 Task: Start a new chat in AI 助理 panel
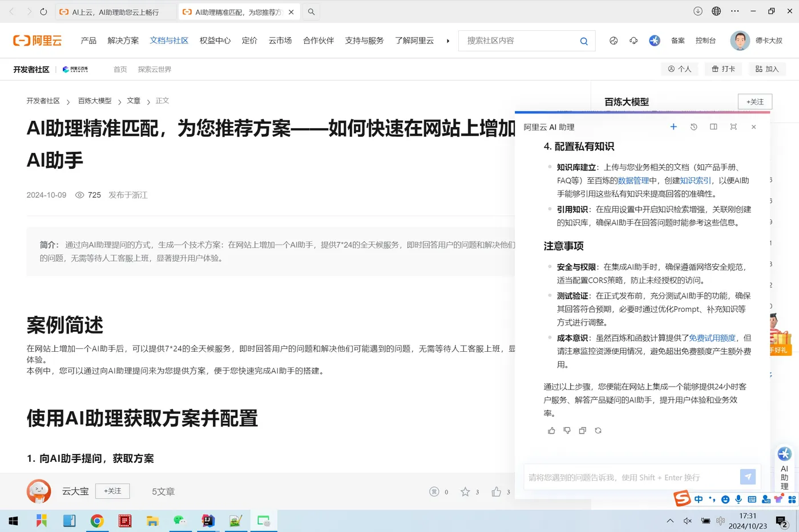[x=673, y=127]
